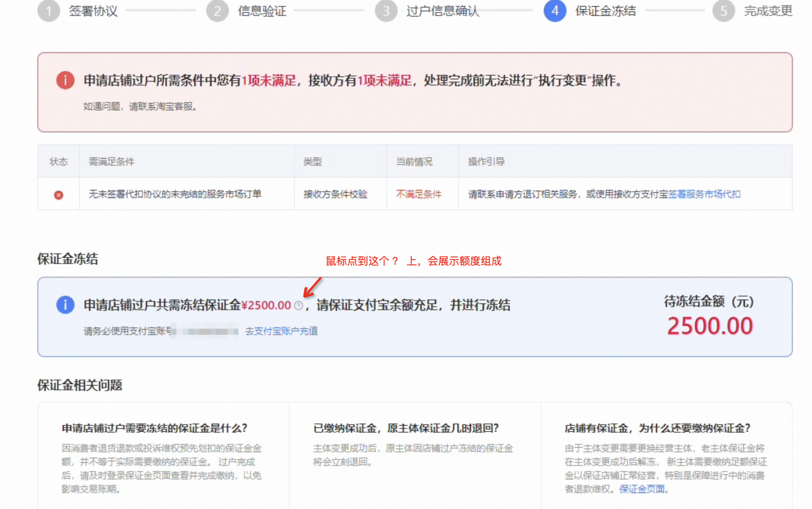Click the 待冻结金额（元） label
812x509 pixels.
click(709, 302)
